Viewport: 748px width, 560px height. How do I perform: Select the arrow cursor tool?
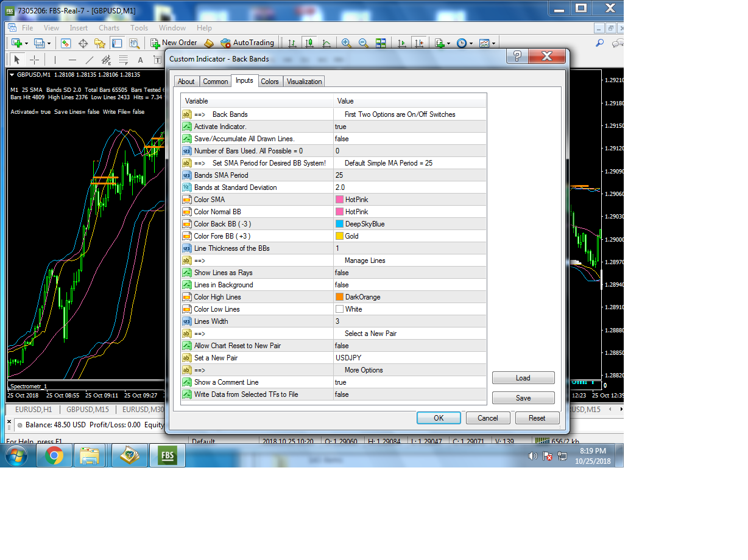point(17,60)
